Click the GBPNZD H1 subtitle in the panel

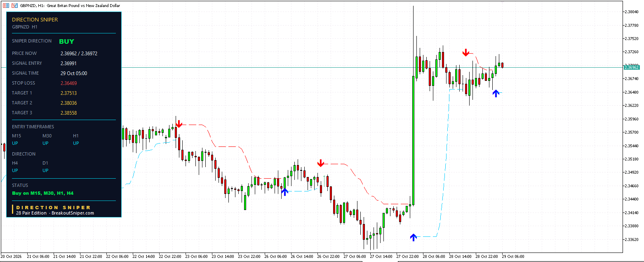point(25,26)
